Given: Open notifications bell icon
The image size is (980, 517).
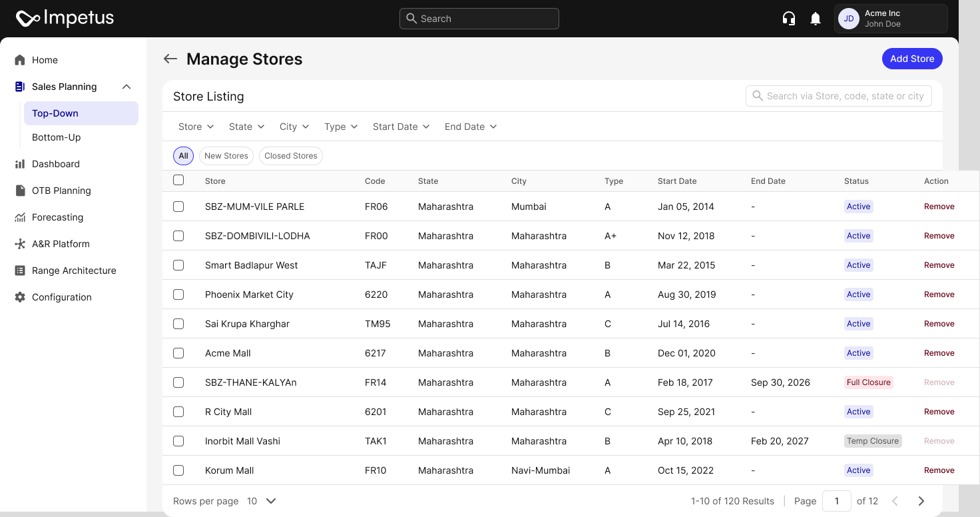Looking at the screenshot, I should (816, 19).
